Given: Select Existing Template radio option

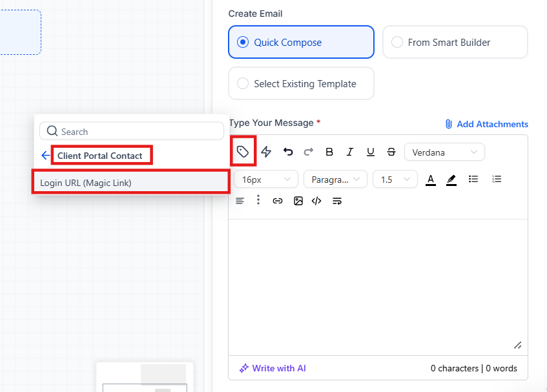Looking at the screenshot, I should coord(301,84).
